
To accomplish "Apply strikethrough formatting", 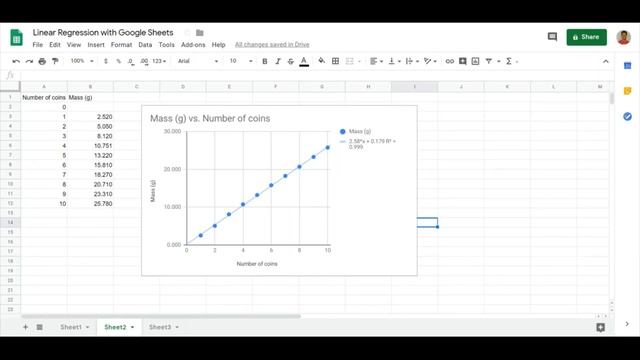I will pos(291,61).
